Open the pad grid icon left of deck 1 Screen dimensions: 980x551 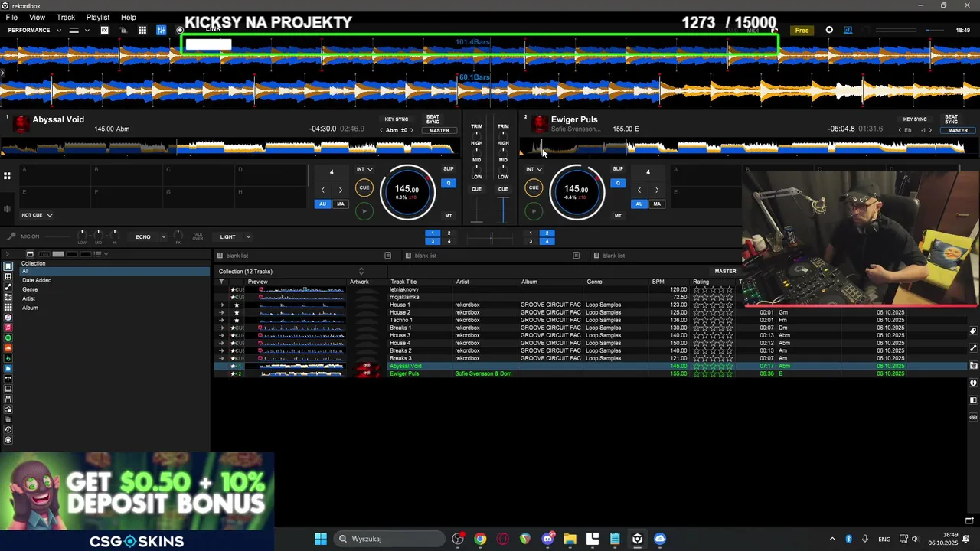pos(7,176)
